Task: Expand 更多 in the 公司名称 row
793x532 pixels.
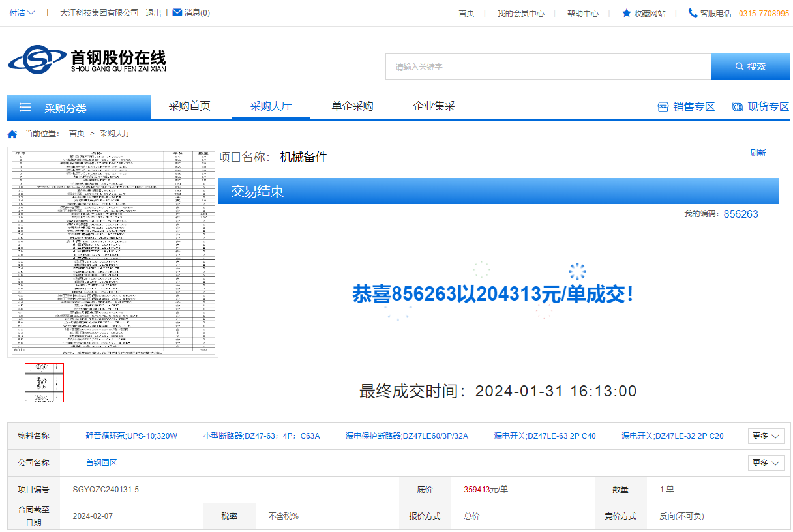Action: click(766, 463)
